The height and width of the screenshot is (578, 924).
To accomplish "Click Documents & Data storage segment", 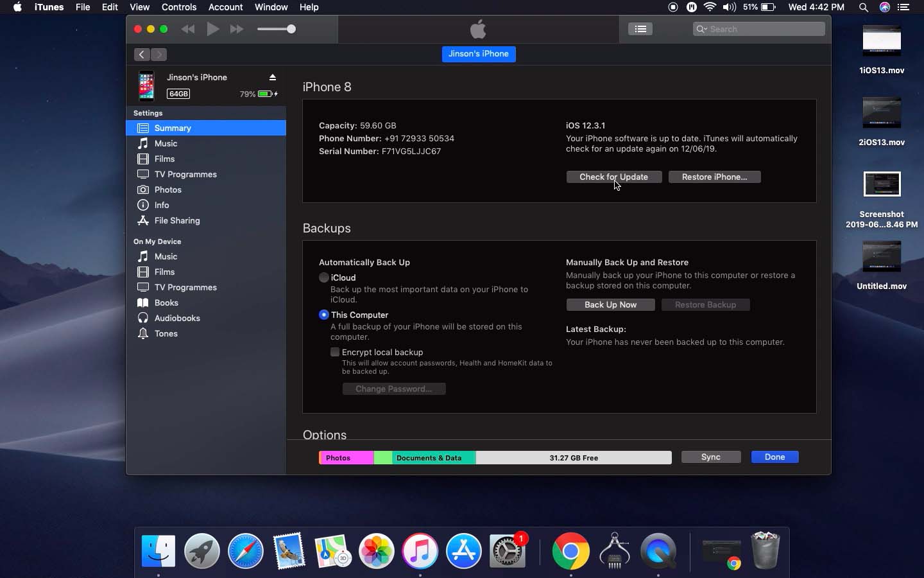I will click(433, 458).
